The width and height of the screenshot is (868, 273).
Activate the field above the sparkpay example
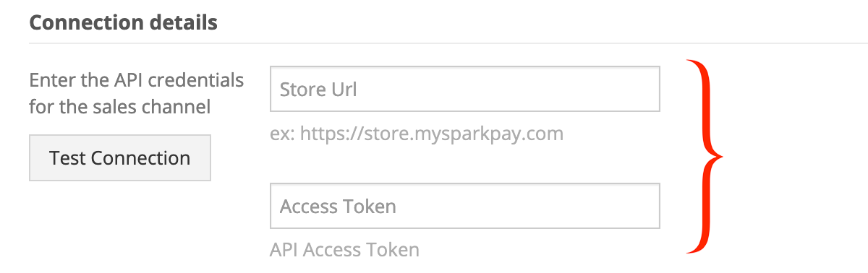(x=465, y=89)
